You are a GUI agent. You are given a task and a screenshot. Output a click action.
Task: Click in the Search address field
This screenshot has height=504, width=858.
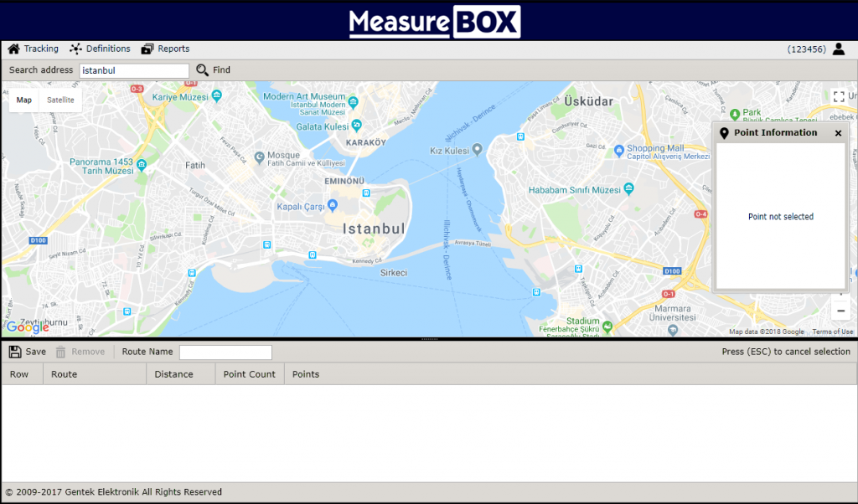pos(134,70)
